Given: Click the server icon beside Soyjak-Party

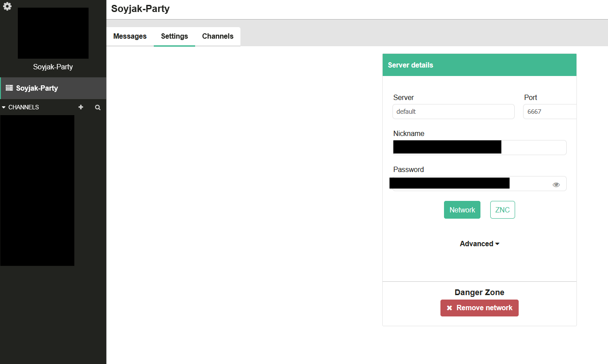Looking at the screenshot, I should click(9, 88).
